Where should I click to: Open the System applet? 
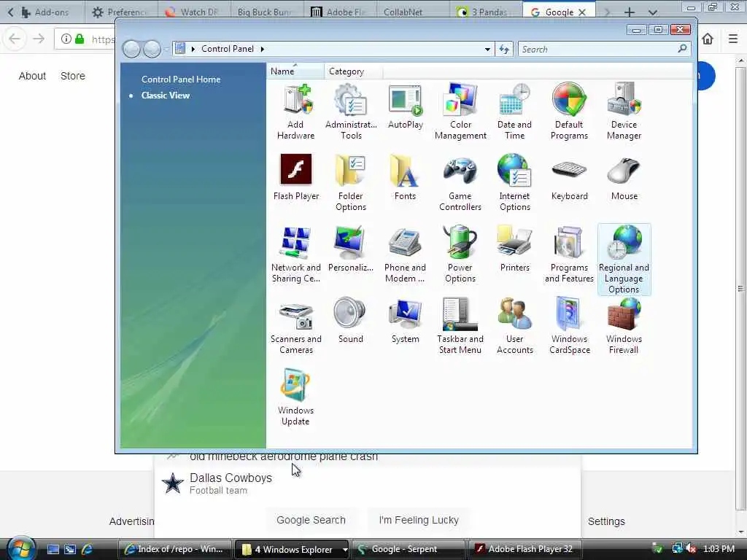(x=406, y=321)
